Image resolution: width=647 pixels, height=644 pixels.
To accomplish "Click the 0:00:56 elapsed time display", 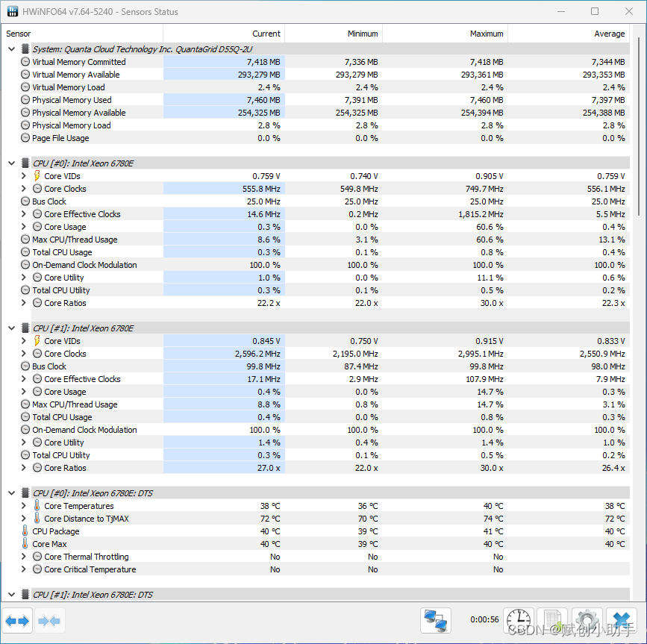I will (484, 619).
